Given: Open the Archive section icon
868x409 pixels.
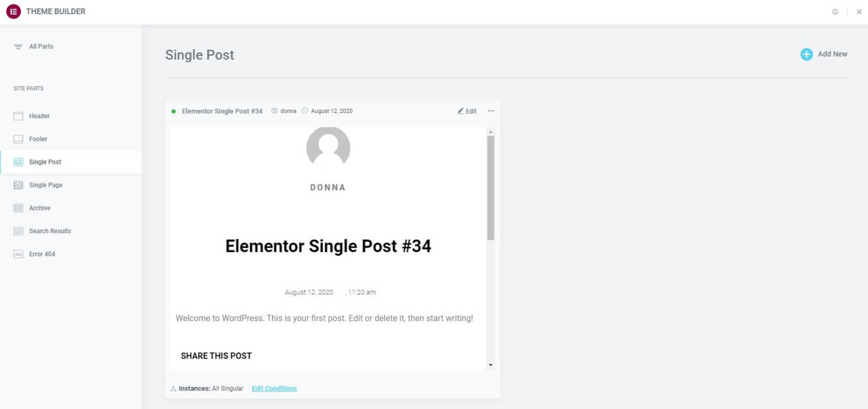Looking at the screenshot, I should (18, 208).
